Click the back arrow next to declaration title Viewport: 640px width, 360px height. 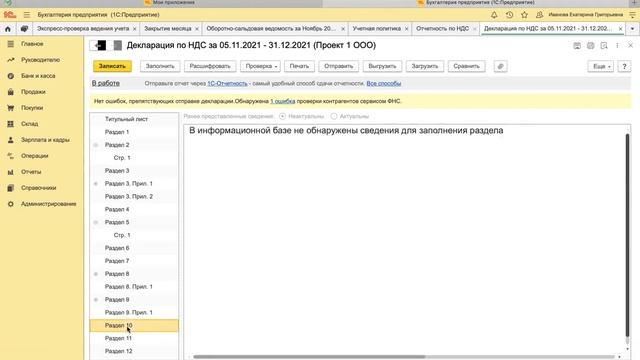point(98,45)
